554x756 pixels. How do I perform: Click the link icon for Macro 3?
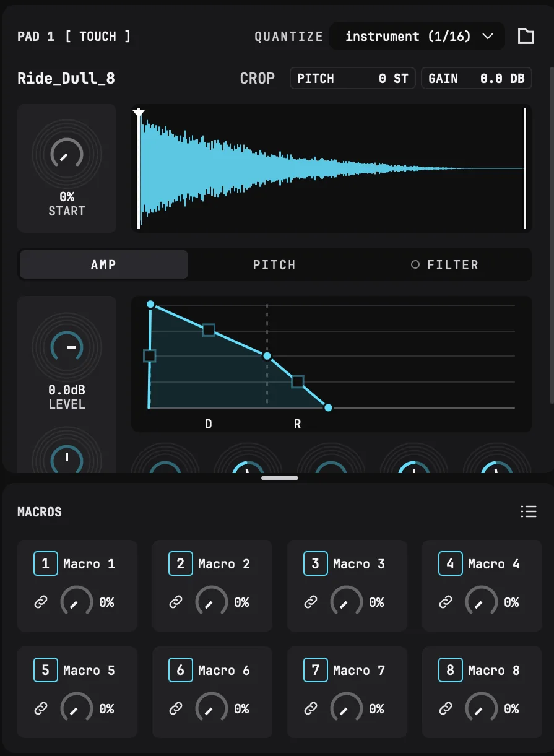[x=311, y=602]
